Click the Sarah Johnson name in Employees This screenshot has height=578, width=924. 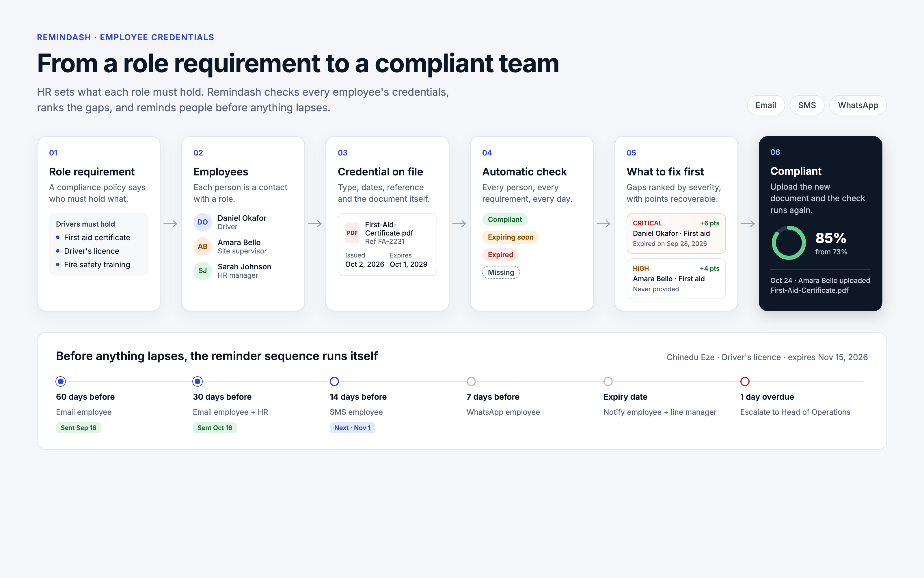click(x=244, y=267)
